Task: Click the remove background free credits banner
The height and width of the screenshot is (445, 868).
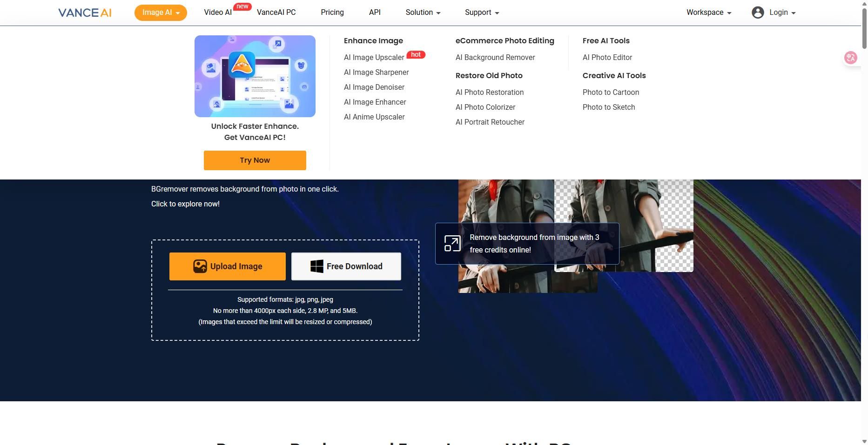Action: point(527,244)
